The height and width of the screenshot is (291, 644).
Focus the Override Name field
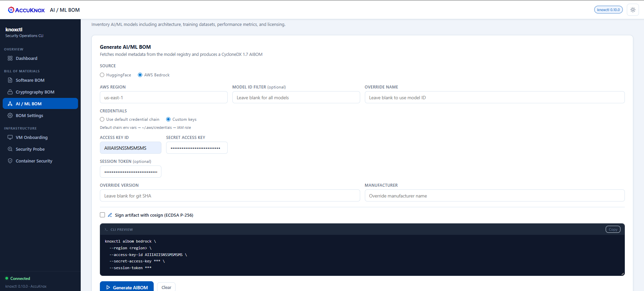point(495,98)
